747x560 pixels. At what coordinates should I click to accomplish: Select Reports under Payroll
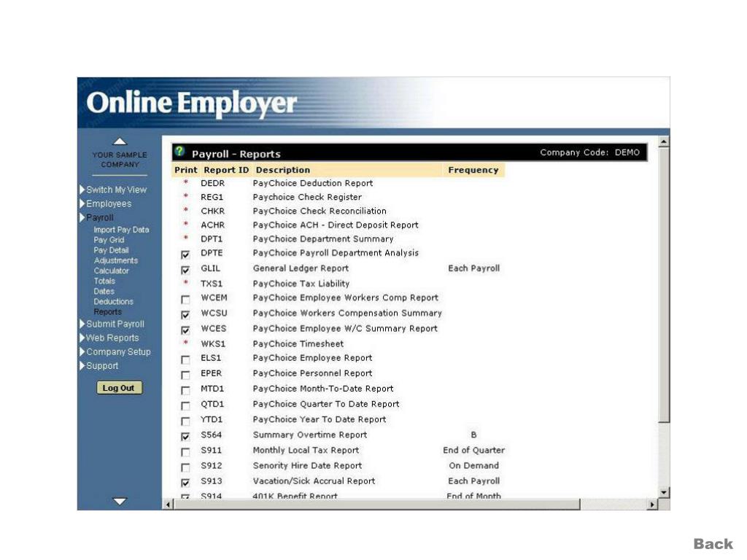108,312
